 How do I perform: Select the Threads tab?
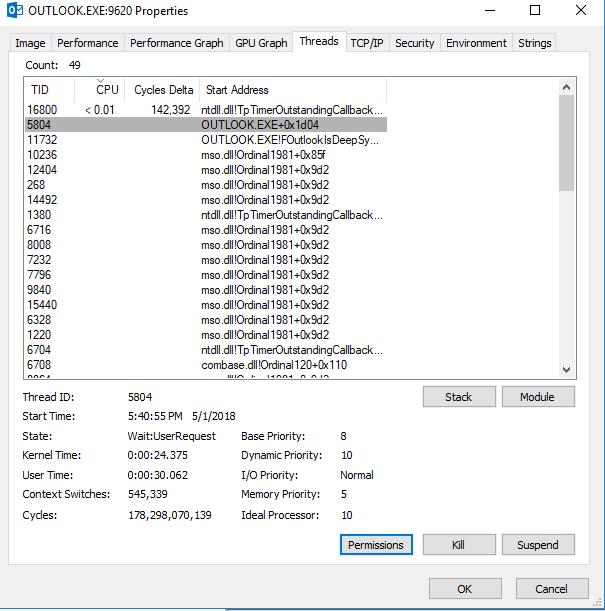pos(319,41)
